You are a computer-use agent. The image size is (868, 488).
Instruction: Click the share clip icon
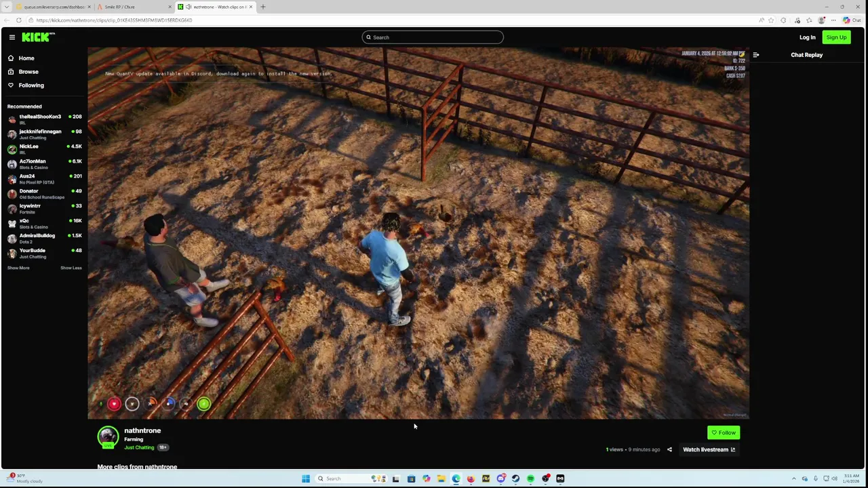click(669, 449)
